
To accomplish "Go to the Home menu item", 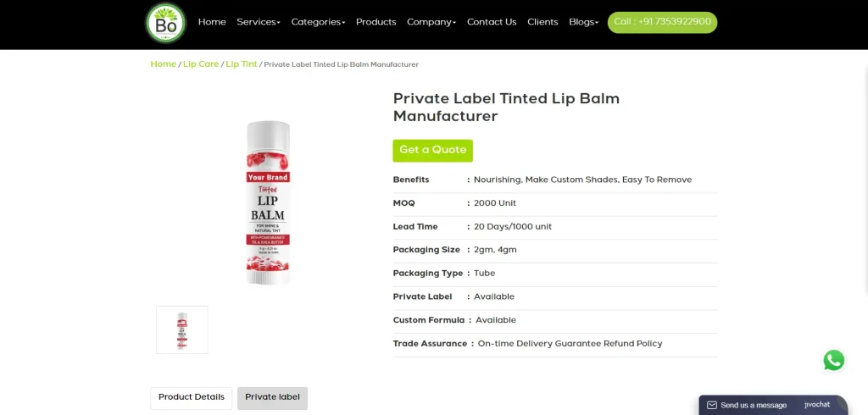I will (212, 22).
